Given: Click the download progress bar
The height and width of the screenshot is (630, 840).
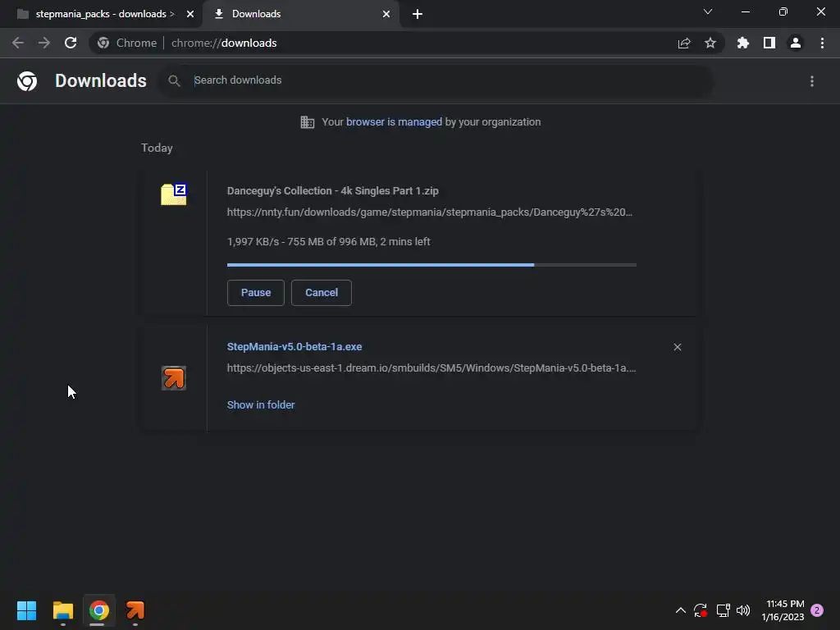Looking at the screenshot, I should pyautogui.click(x=431, y=265).
